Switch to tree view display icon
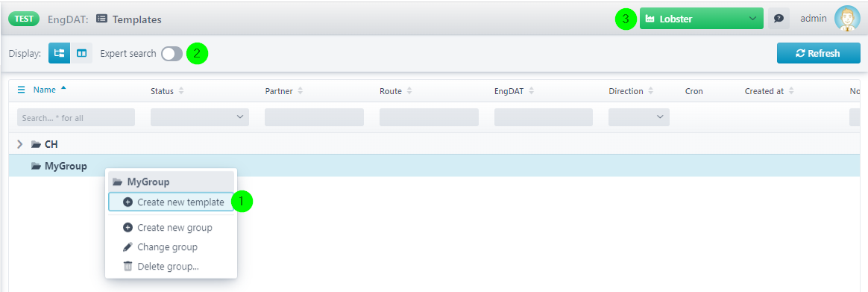 [59, 53]
